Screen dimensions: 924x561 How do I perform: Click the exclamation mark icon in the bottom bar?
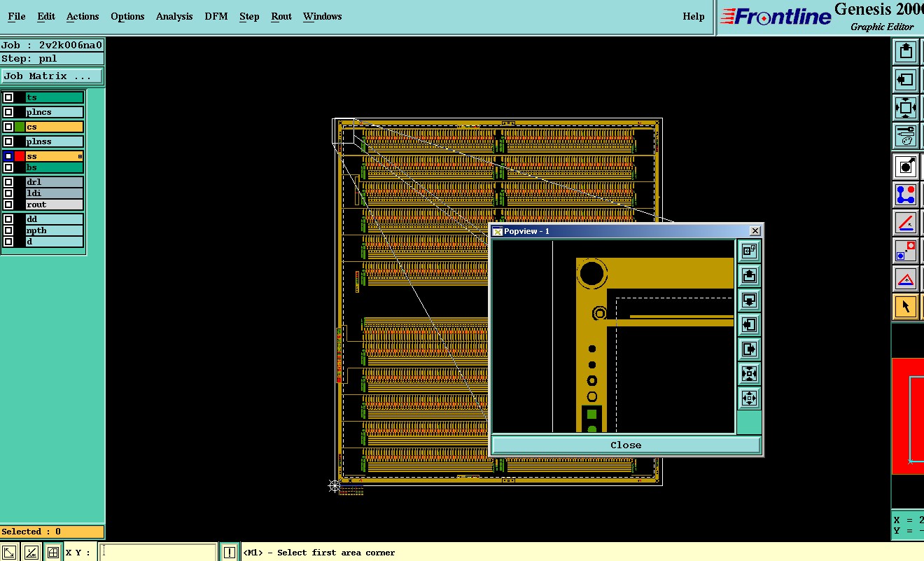[x=230, y=553]
